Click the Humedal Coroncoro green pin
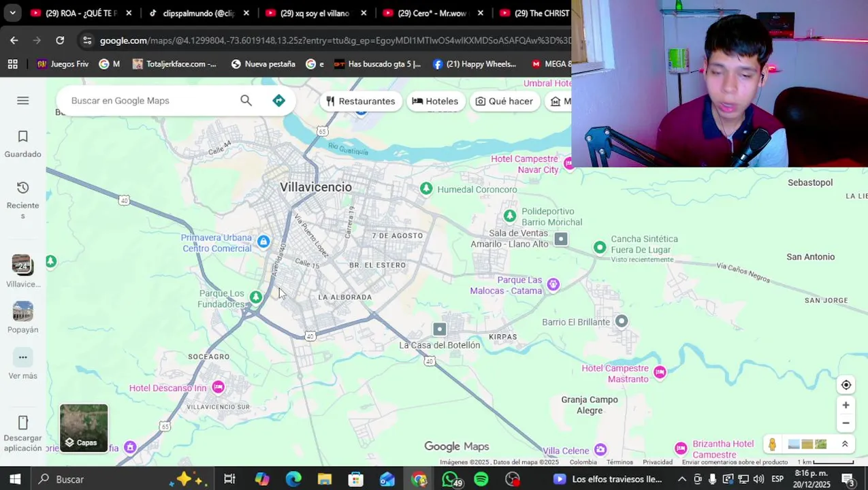This screenshot has height=490, width=868. coord(426,189)
